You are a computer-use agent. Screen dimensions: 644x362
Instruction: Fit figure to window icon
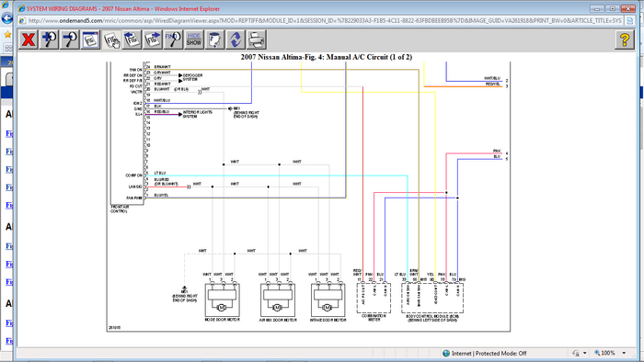90,40
